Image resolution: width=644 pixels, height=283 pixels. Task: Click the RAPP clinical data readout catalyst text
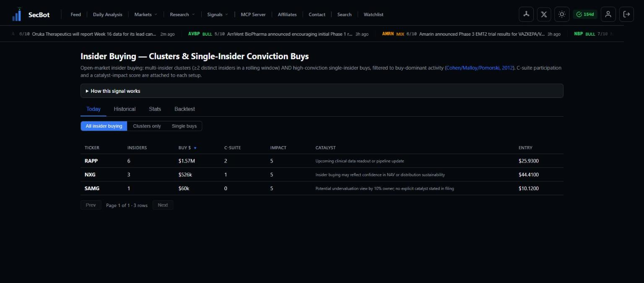tap(360, 161)
